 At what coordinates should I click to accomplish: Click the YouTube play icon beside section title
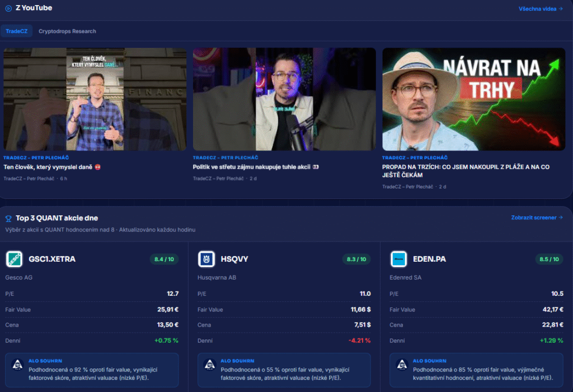8,8
